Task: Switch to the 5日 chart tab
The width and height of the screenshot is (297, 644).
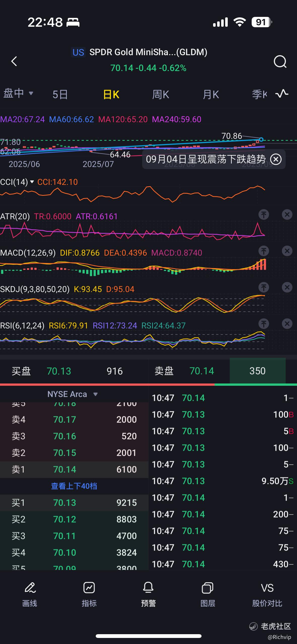Action: (x=60, y=95)
